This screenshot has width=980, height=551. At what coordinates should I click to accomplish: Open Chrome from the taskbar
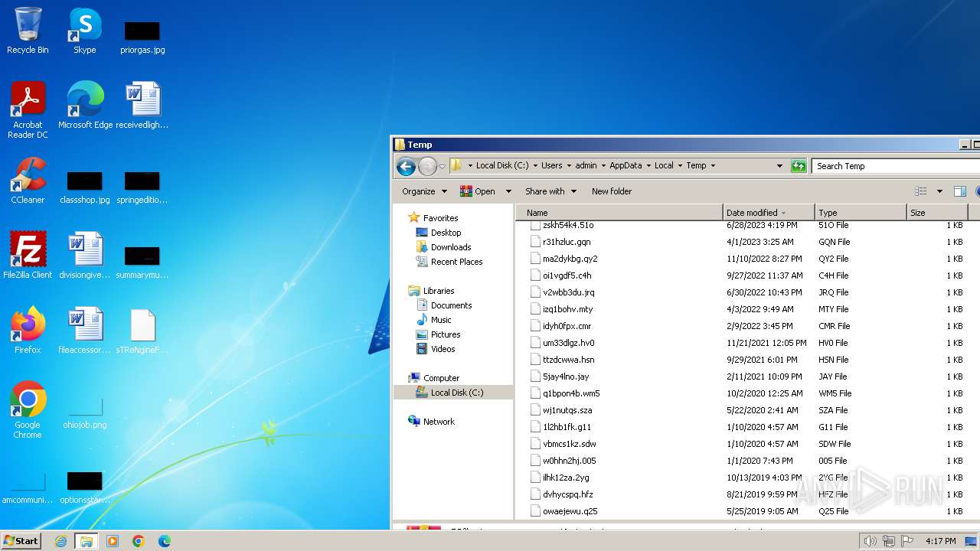[139, 541]
